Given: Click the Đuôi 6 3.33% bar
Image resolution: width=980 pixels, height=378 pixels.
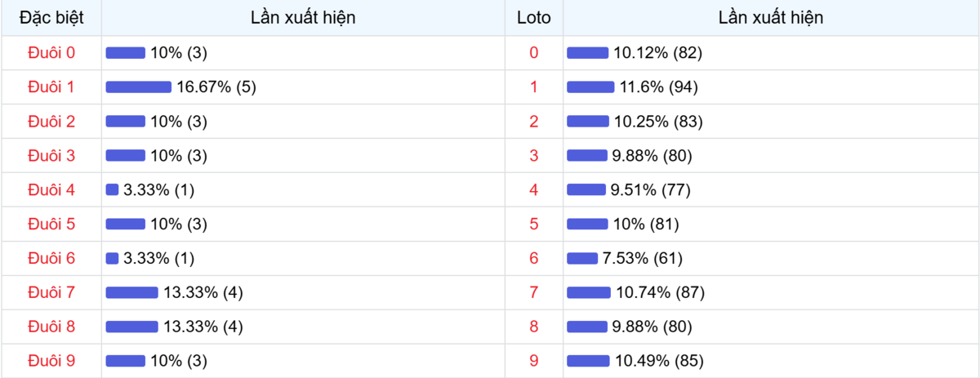Looking at the screenshot, I should (x=113, y=259).
